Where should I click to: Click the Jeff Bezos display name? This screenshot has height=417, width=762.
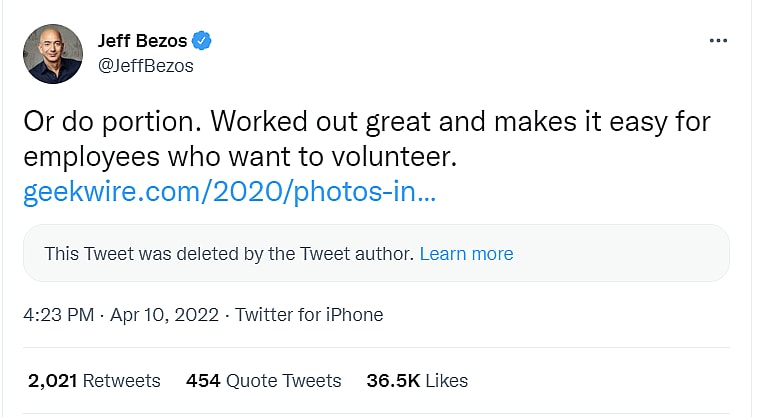click(142, 41)
